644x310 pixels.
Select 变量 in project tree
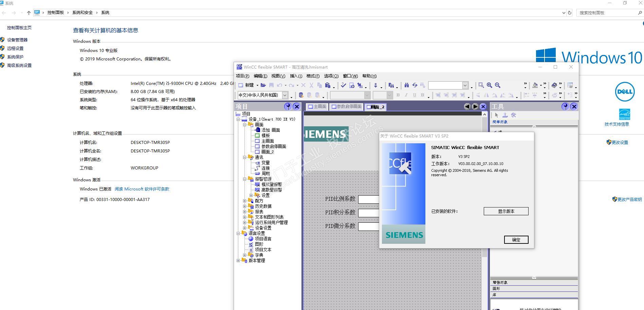[265, 163]
